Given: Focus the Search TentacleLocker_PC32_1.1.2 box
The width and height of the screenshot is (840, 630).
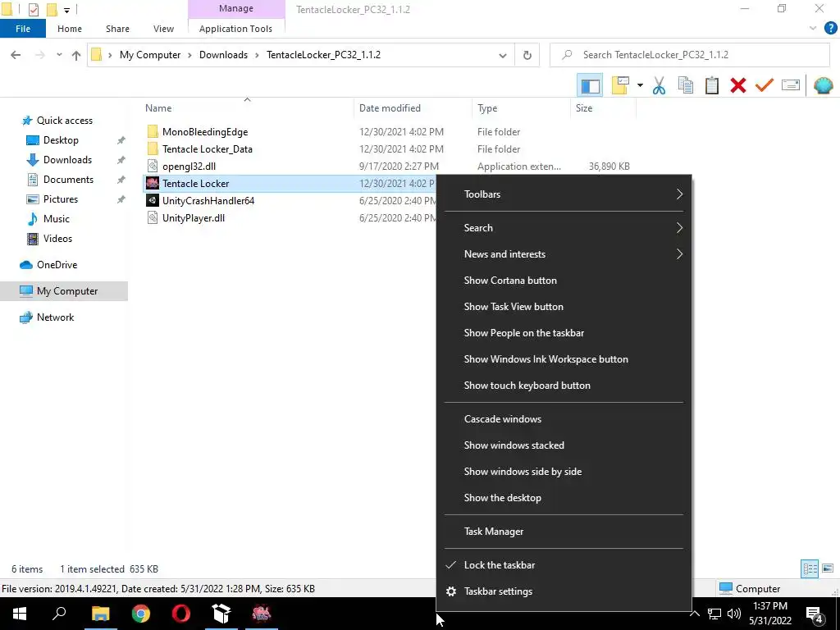Looking at the screenshot, I should (x=689, y=55).
